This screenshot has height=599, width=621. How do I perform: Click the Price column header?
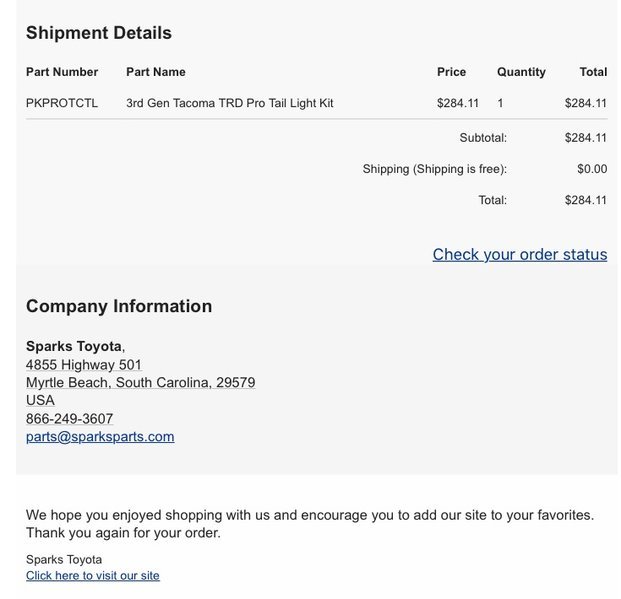point(451,72)
